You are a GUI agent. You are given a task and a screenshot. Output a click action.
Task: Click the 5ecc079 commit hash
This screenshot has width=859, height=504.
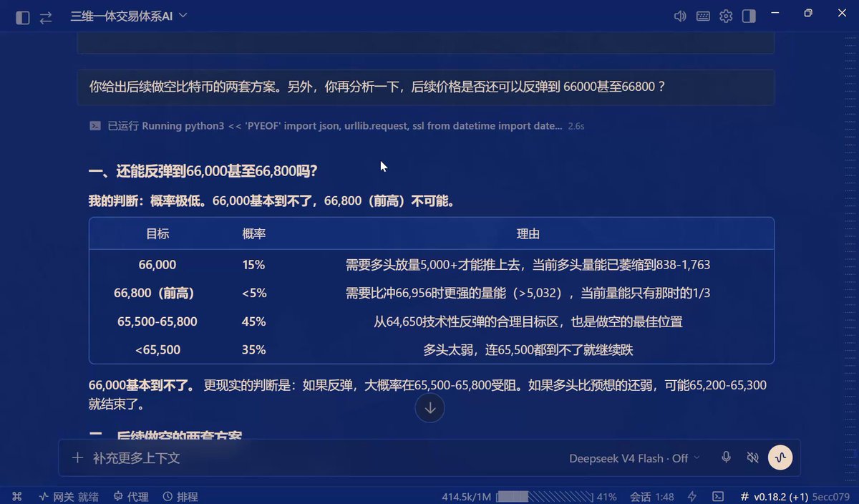pyautogui.click(x=833, y=497)
